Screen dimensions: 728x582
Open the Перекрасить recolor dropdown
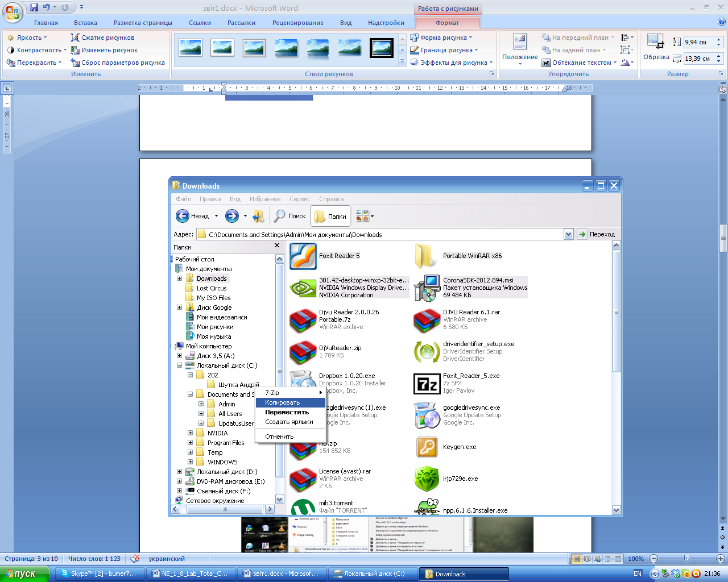[34, 63]
